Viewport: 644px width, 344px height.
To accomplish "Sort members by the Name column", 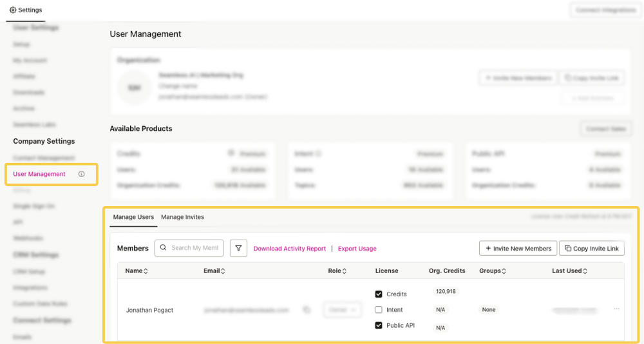I will [137, 271].
